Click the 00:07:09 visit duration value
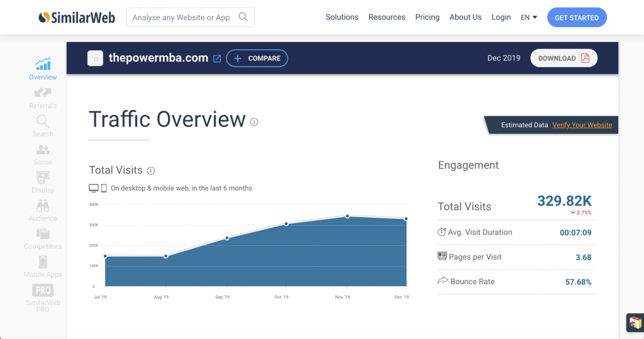644x339 pixels. pyautogui.click(x=575, y=233)
